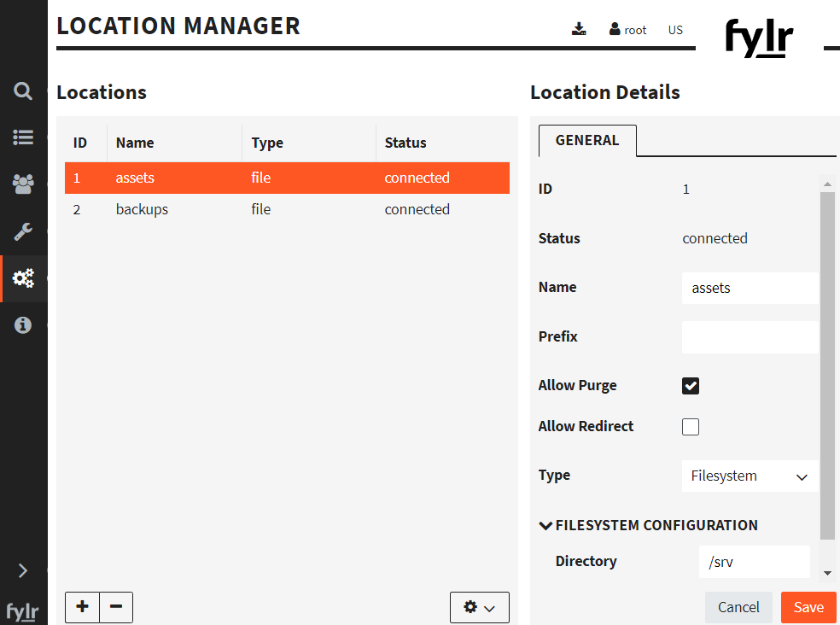Click the list view sidebar icon
This screenshot has height=625, width=840.
tap(23, 137)
